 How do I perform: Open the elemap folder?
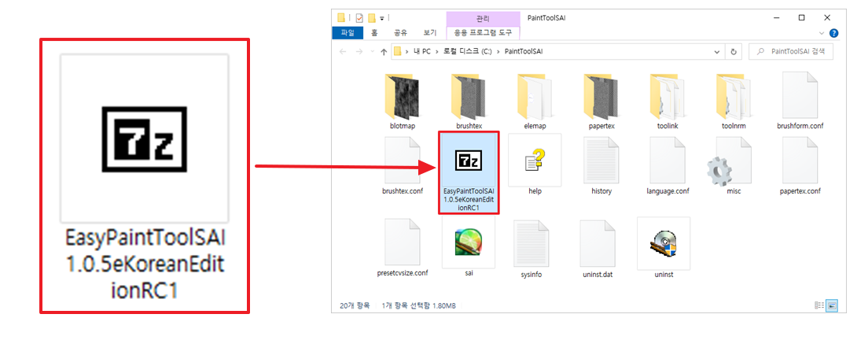535,100
